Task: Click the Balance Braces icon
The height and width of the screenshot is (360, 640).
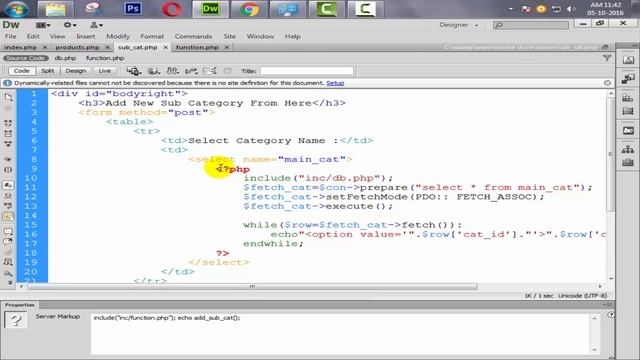Action: 8,170
